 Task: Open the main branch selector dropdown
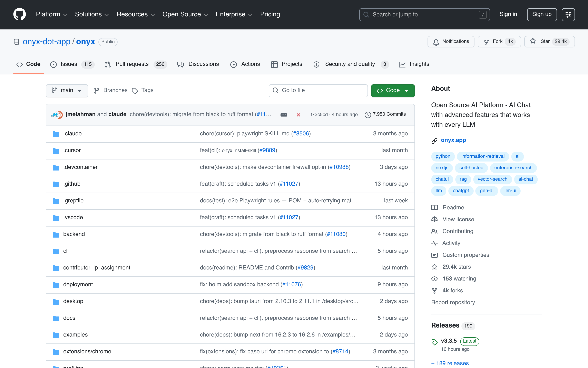click(67, 91)
